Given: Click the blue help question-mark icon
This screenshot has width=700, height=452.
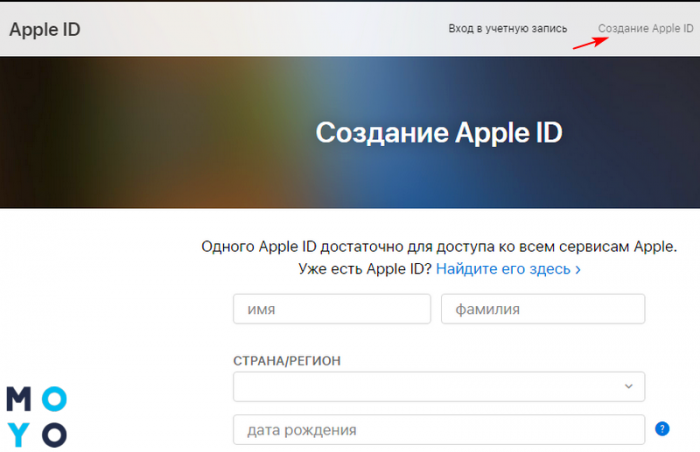Looking at the screenshot, I should tap(662, 429).
